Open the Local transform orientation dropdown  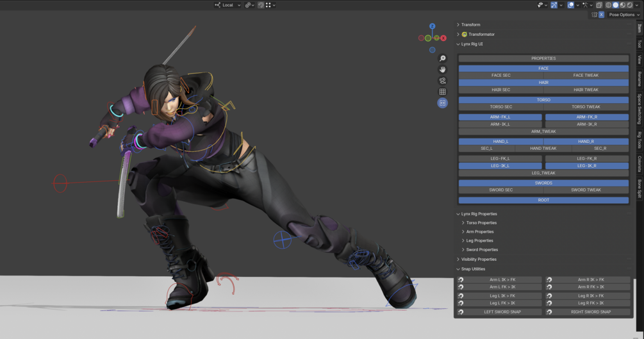[227, 5]
